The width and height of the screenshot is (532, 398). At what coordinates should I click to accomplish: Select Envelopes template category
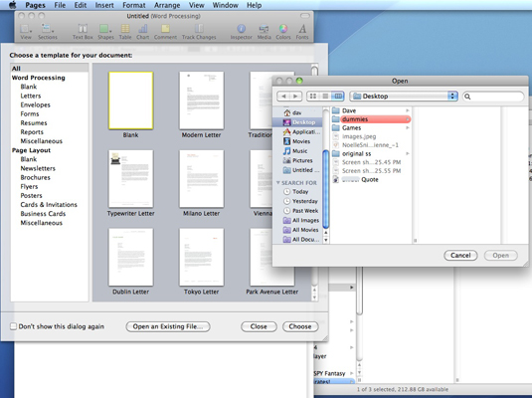tap(35, 104)
